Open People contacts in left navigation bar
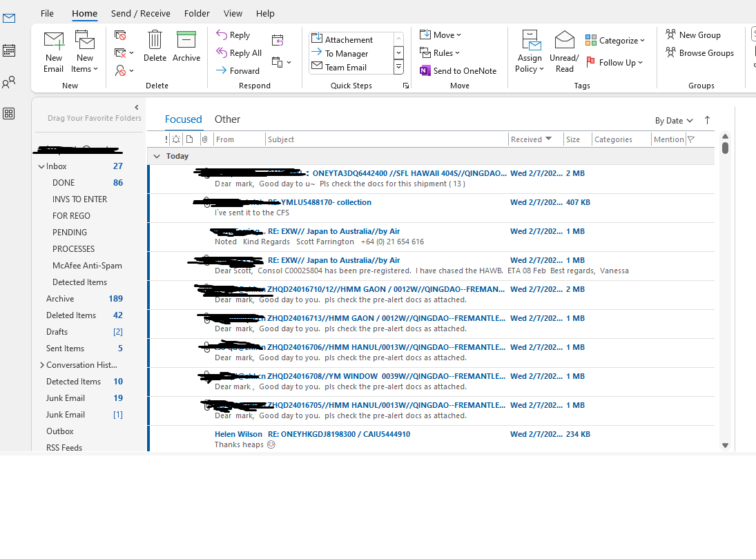Screen dimensions: 756x559 pyautogui.click(x=9, y=82)
